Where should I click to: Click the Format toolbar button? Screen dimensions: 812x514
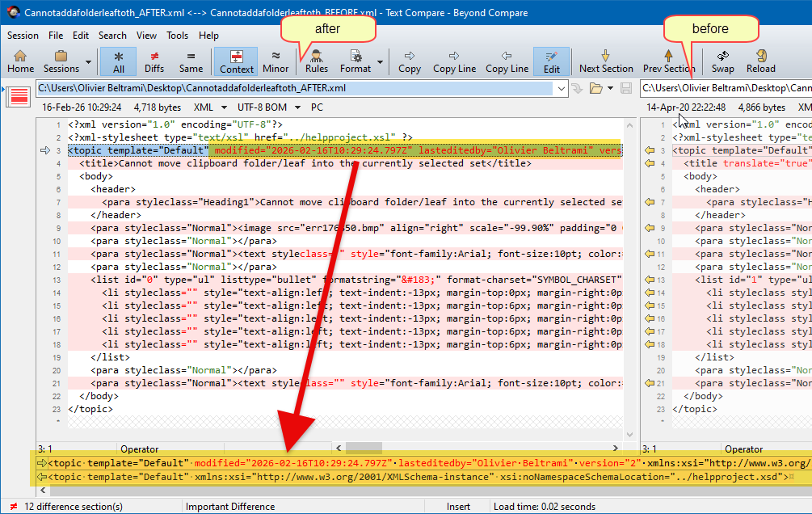pyautogui.click(x=356, y=61)
